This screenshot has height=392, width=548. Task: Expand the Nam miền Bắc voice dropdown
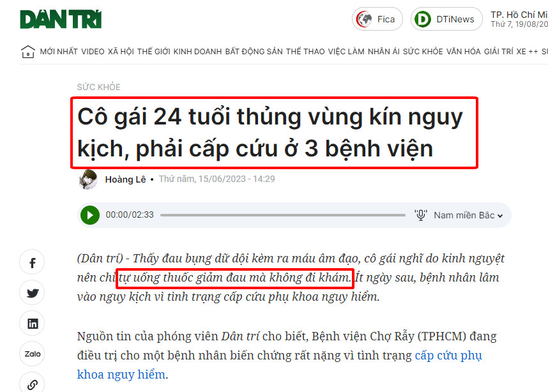tap(468, 215)
